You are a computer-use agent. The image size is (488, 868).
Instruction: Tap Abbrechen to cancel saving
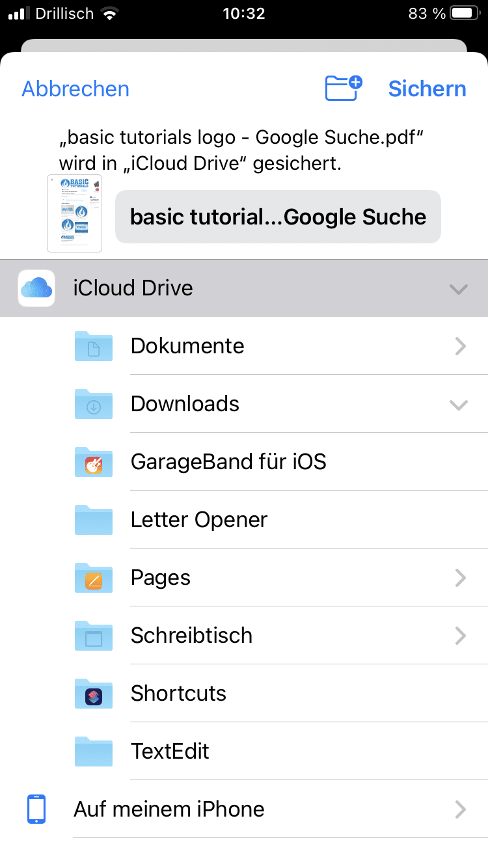tap(75, 88)
